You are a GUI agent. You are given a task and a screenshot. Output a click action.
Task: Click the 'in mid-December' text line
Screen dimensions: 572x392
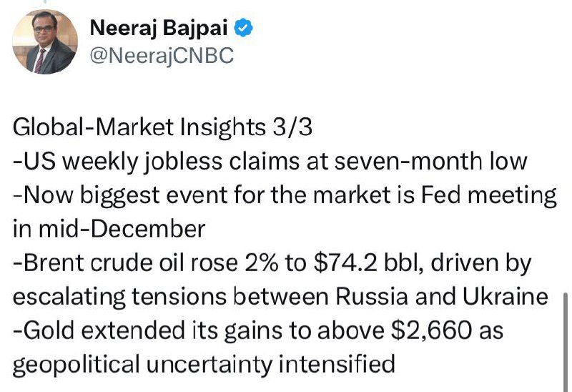pyautogui.click(x=109, y=229)
